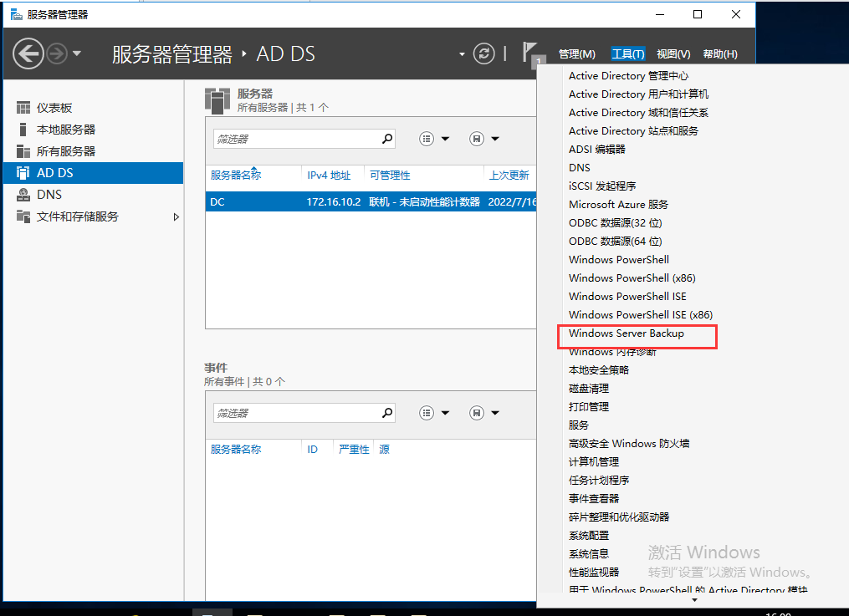Select the DC server row
The image size is (849, 616).
(371, 201)
